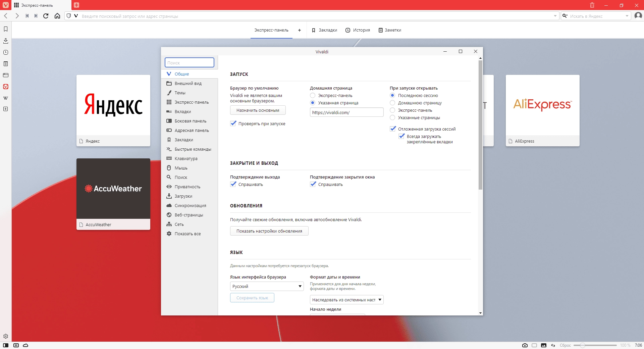Open the Downloads side panel
This screenshot has width=644, height=349.
point(6,41)
